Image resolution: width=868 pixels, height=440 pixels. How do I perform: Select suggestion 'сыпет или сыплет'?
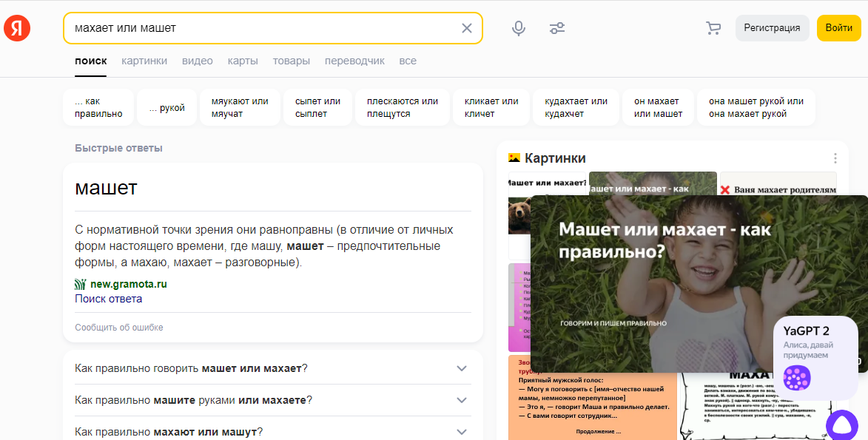(x=317, y=107)
